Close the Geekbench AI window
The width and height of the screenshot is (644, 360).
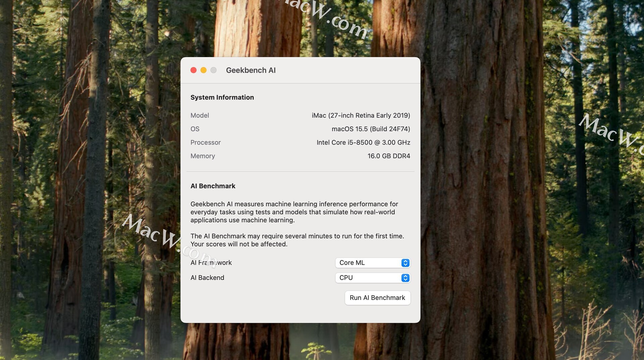194,70
